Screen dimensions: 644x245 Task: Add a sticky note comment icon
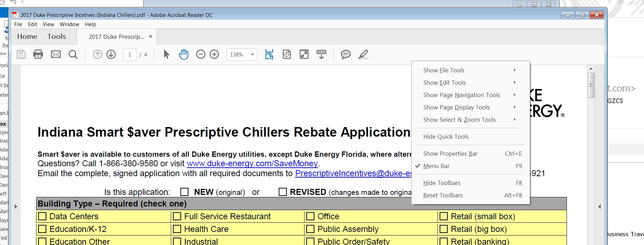(x=346, y=54)
